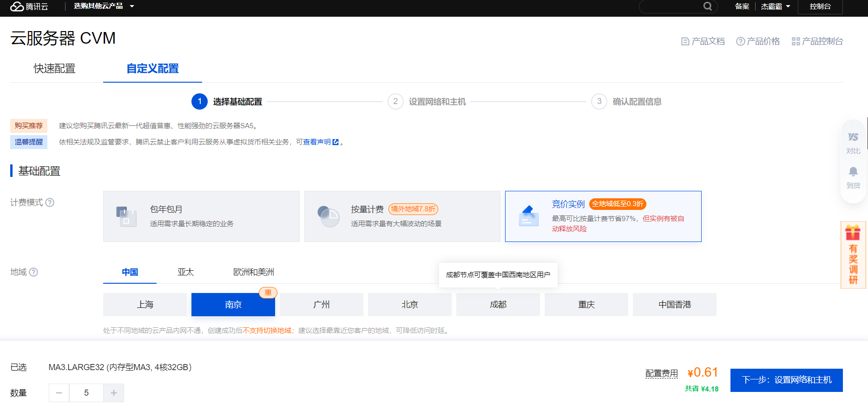Choose 按量计费 billing mode
Image resolution: width=868 pixels, height=417 pixels.
[x=402, y=216]
